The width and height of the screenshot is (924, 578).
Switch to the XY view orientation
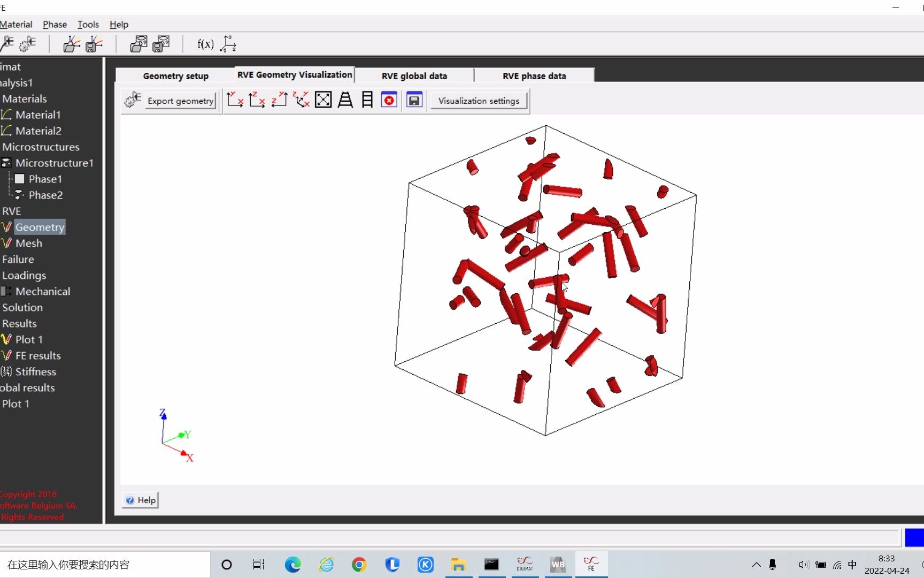pyautogui.click(x=235, y=100)
